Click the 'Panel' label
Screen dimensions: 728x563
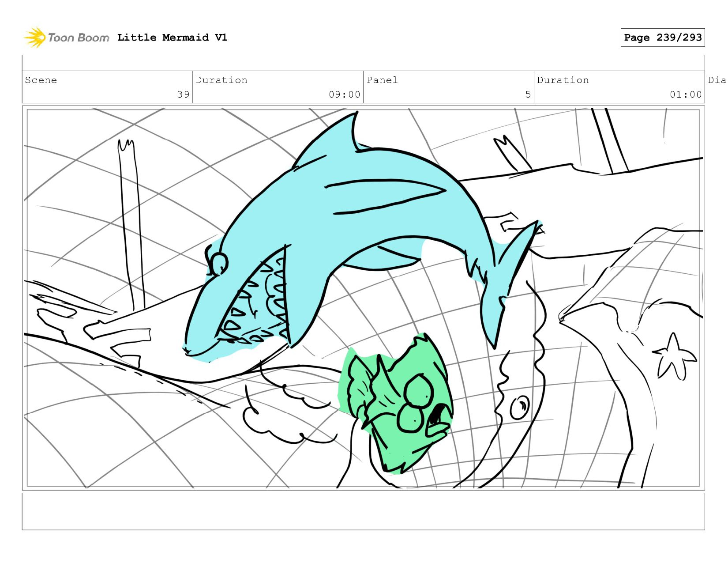(382, 80)
